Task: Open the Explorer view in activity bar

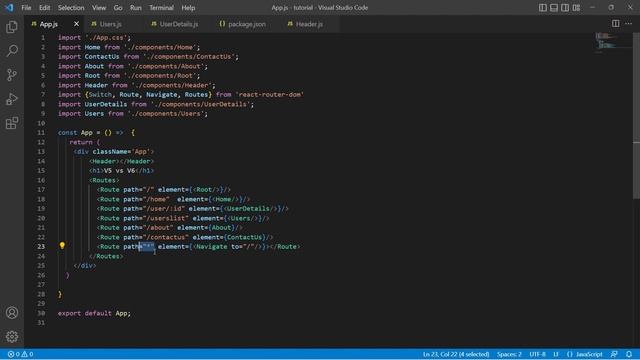Action: tap(12, 27)
